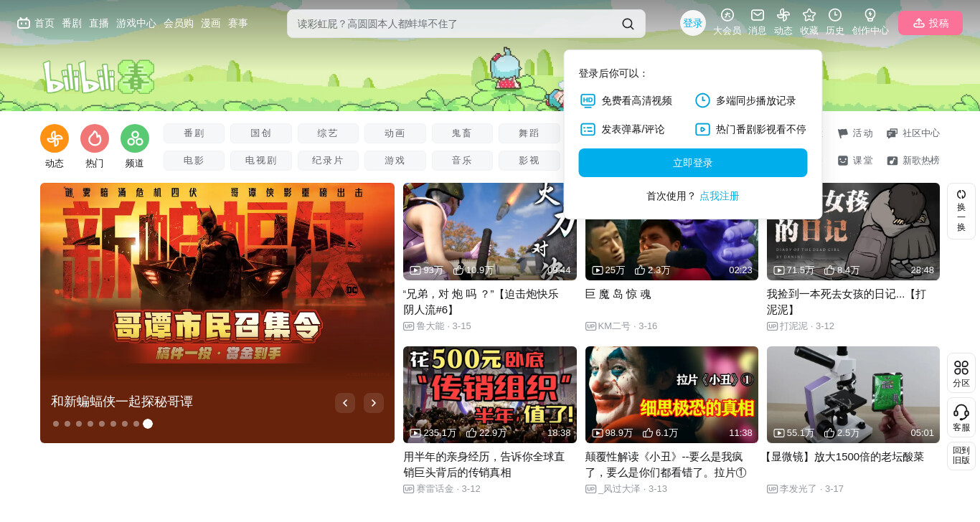Open uploader 打泥泥 link
This screenshot has height=522, width=980.
[801, 326]
